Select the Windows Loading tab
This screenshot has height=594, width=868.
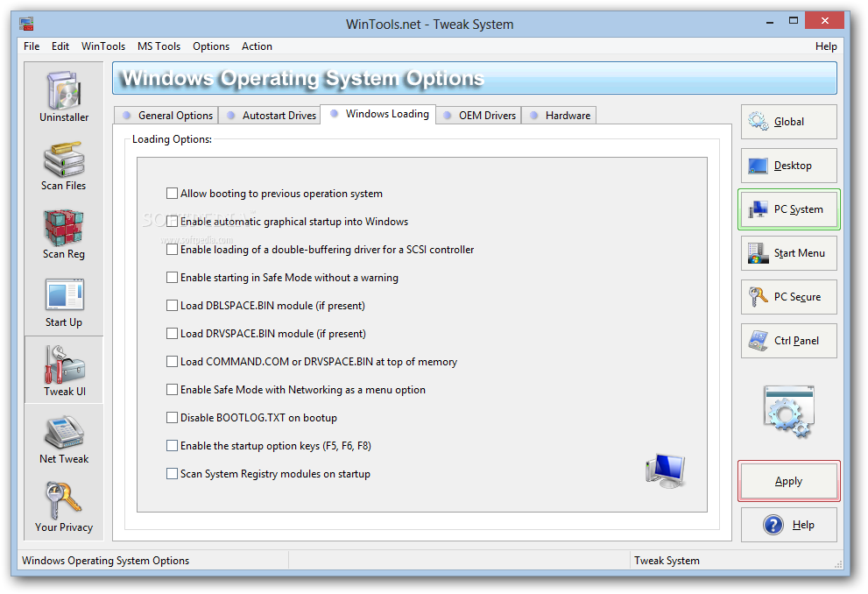point(378,114)
